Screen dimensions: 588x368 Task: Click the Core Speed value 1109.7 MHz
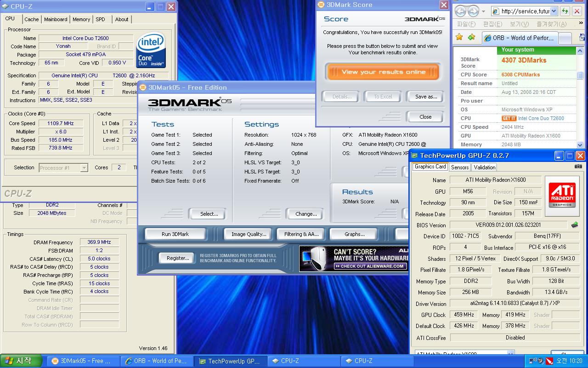[x=60, y=123]
